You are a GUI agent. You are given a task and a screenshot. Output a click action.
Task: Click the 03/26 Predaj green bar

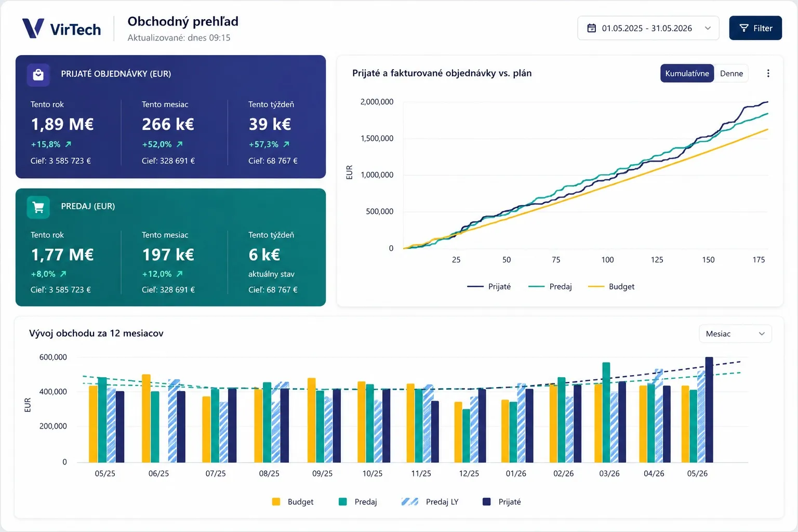click(x=606, y=413)
